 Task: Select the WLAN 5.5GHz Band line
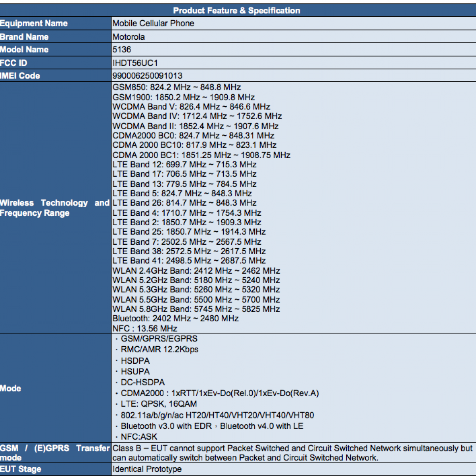pyautogui.click(x=196, y=299)
